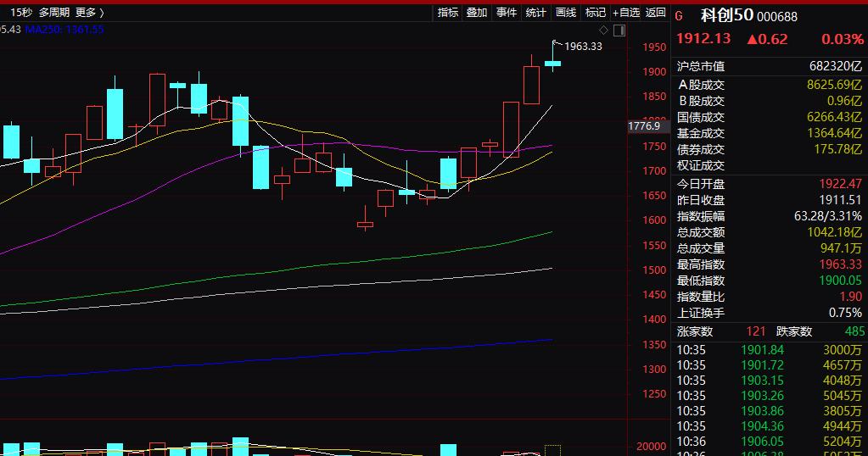868x456 pixels.
Task: Click the 上证换手 value 0.75%
Action: point(845,313)
